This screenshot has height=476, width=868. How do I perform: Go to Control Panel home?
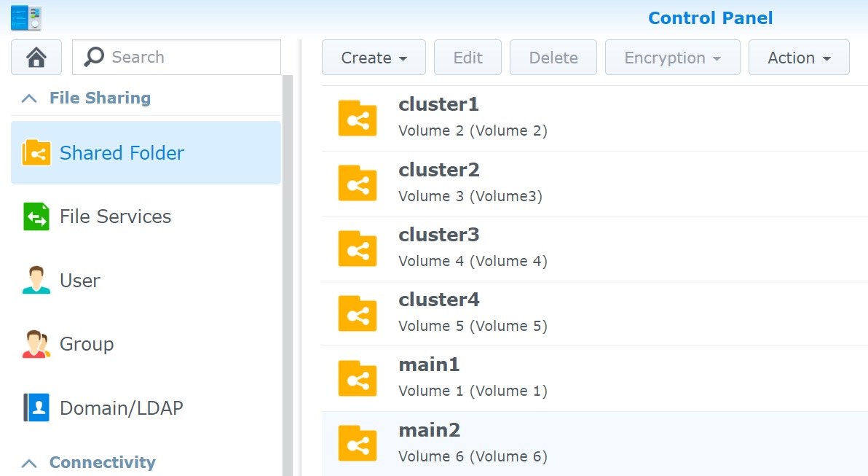(x=36, y=58)
